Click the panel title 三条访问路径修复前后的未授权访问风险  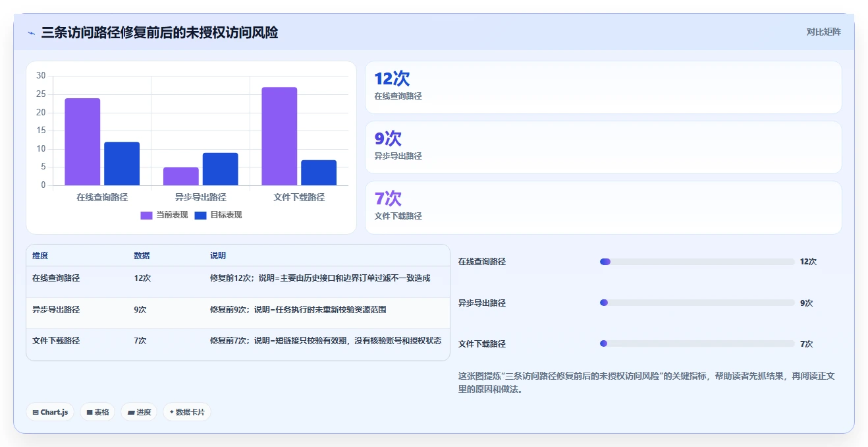point(159,32)
